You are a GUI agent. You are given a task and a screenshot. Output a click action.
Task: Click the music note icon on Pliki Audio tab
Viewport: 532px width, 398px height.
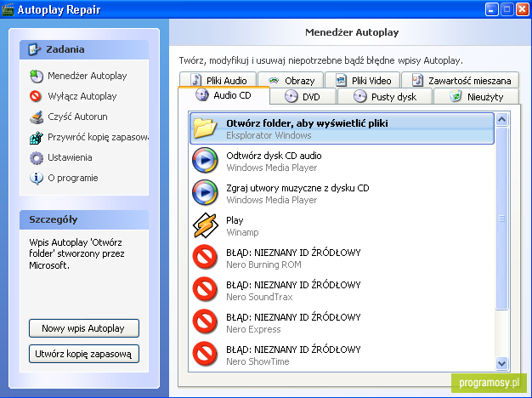(x=196, y=80)
